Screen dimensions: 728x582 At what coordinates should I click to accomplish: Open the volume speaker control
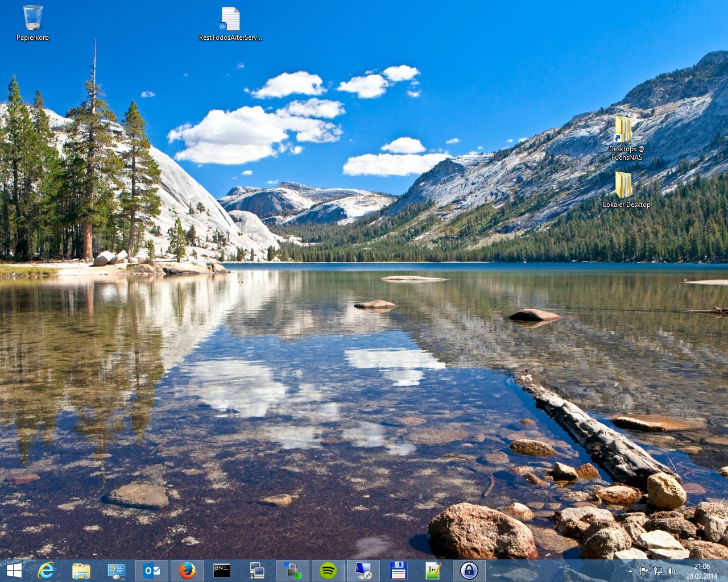pos(671,571)
